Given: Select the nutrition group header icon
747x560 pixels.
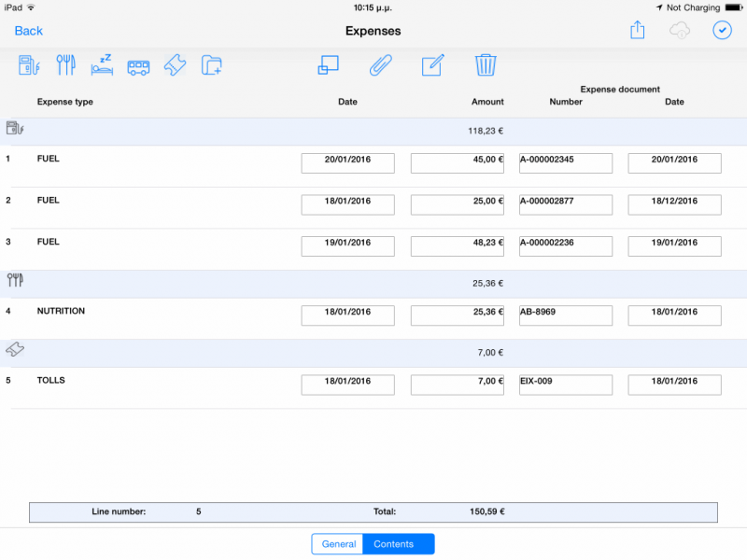Looking at the screenshot, I should point(15,280).
